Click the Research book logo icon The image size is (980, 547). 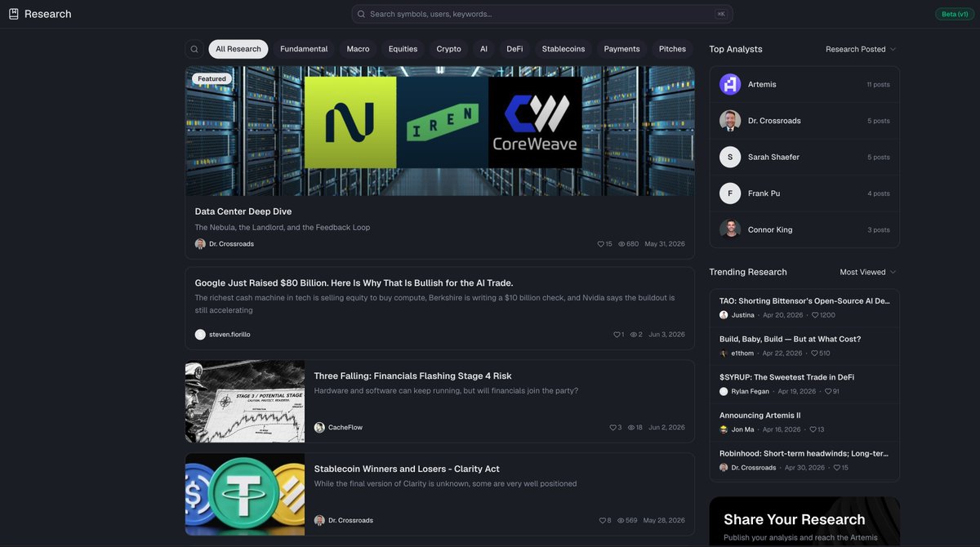(x=14, y=14)
